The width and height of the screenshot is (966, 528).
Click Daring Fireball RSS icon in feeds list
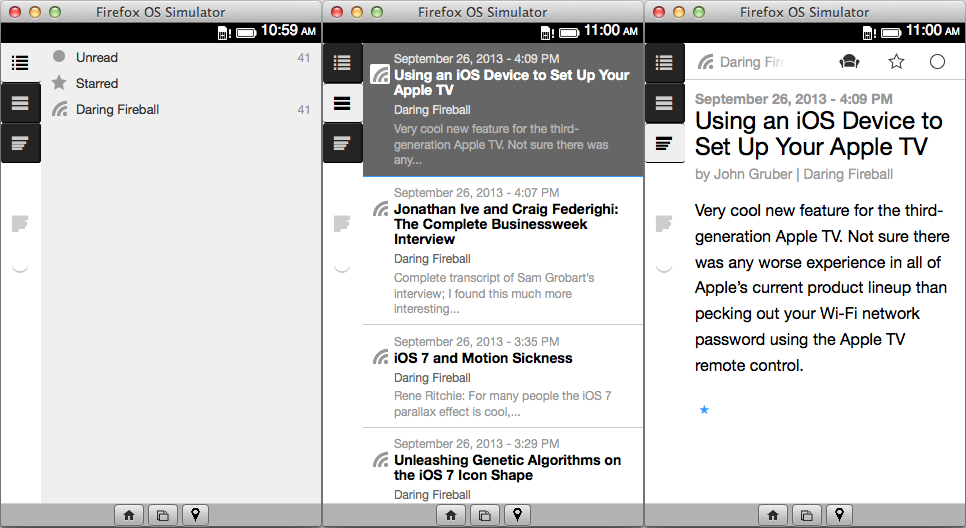pos(60,110)
